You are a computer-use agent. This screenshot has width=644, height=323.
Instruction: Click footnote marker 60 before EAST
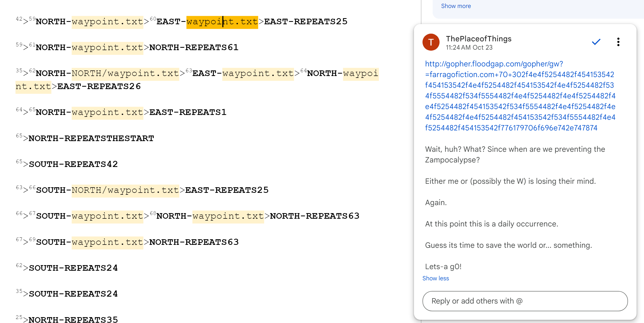click(153, 19)
